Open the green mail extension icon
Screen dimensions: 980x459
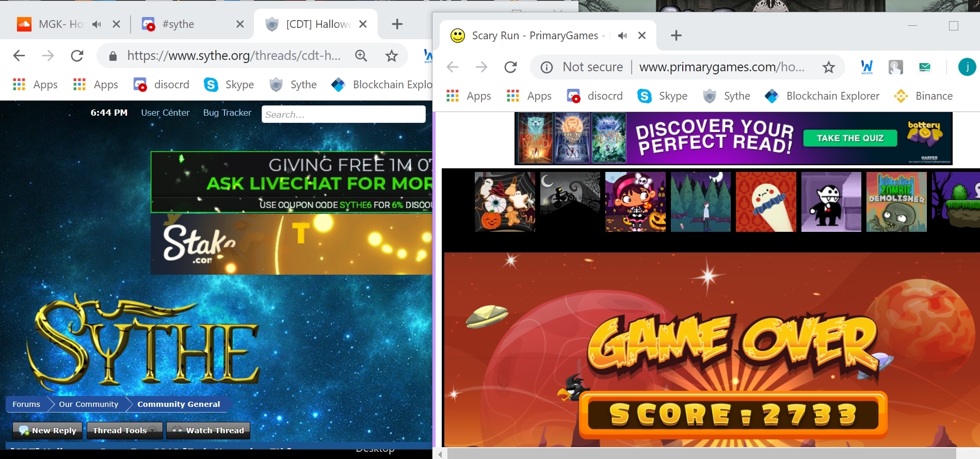[x=925, y=67]
